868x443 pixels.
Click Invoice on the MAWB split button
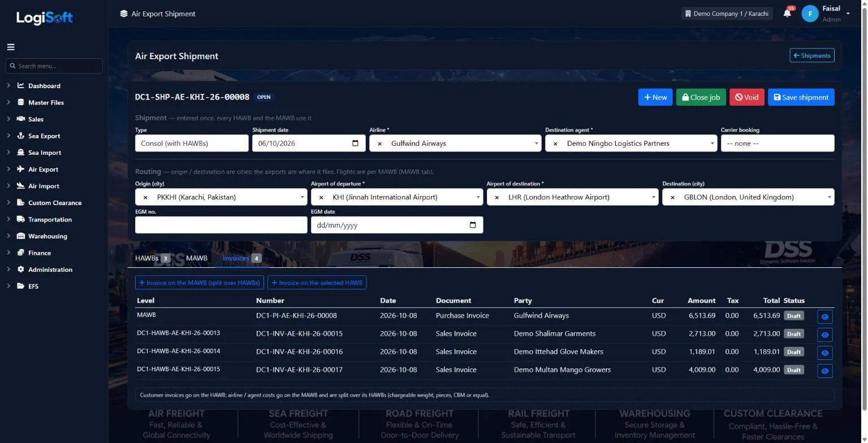(x=200, y=283)
